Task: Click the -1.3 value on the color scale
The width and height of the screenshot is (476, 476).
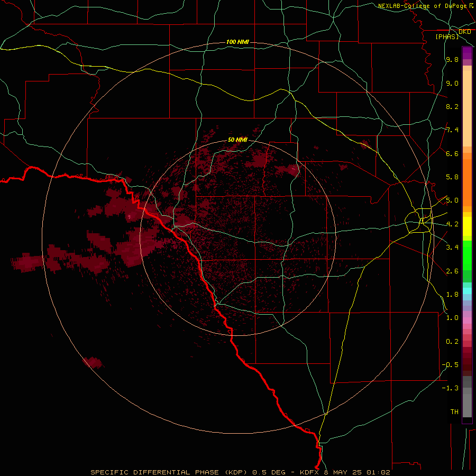Action: coord(450,388)
